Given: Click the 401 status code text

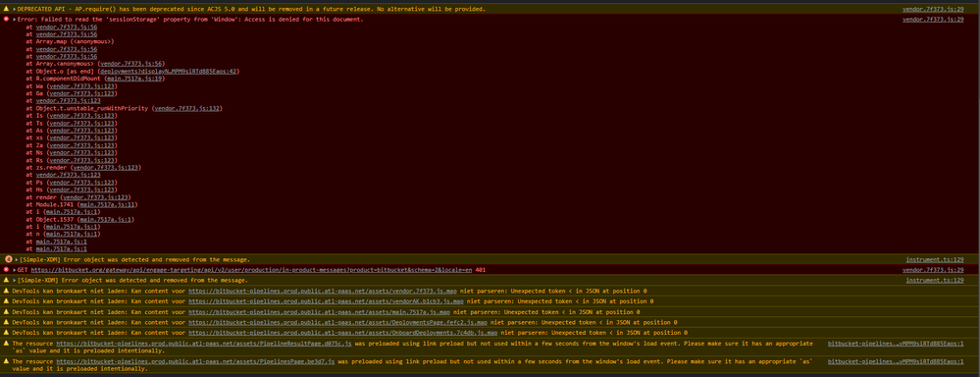Looking at the screenshot, I should (481, 269).
